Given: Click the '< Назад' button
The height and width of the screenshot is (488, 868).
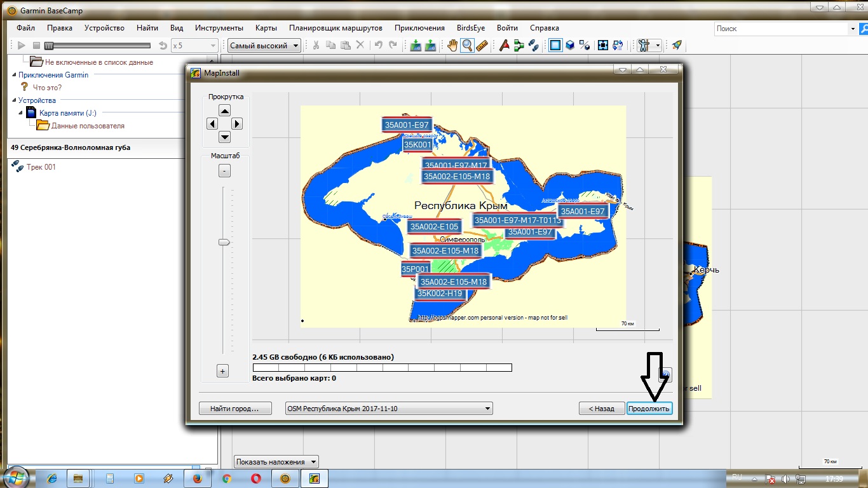Looking at the screenshot, I should [602, 409].
